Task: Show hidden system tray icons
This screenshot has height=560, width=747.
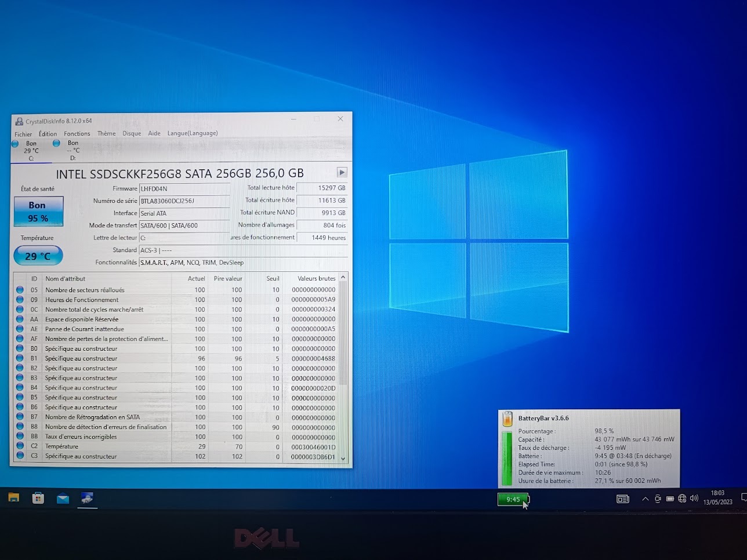Action: tap(646, 499)
